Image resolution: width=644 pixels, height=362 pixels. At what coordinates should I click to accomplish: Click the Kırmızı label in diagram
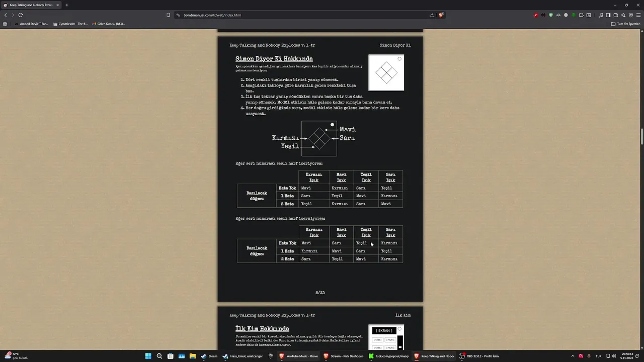285,138
